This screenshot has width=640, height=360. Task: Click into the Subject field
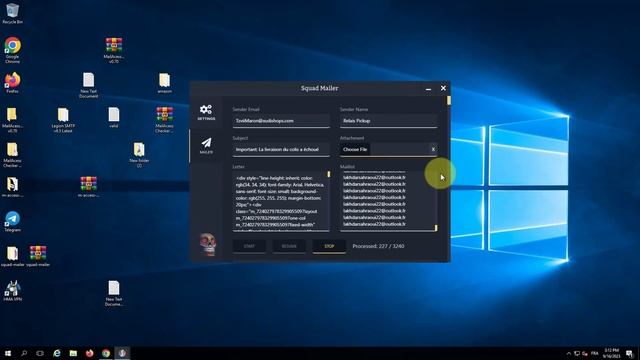(281, 149)
